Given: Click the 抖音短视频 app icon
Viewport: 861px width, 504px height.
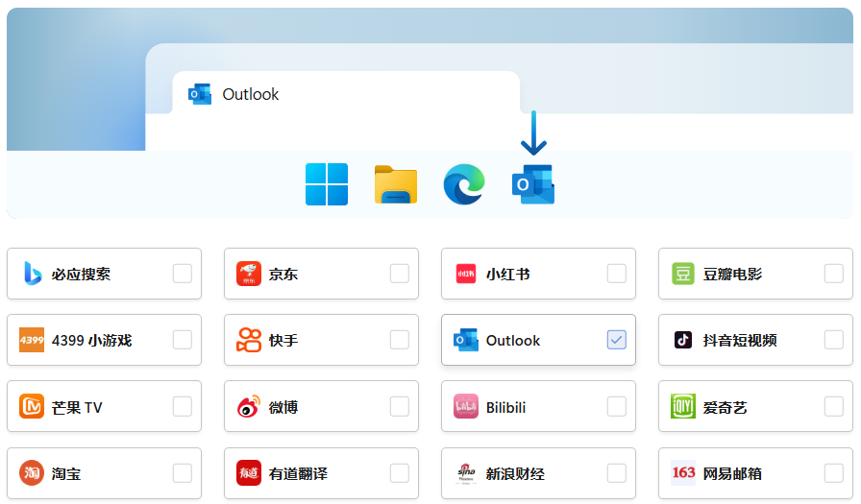Looking at the screenshot, I should (683, 340).
